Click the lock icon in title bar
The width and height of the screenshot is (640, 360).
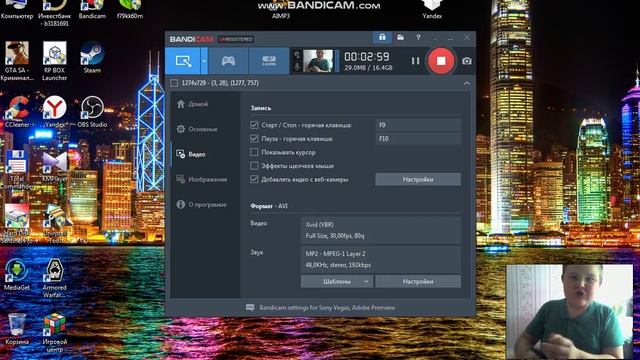pyautogui.click(x=382, y=37)
